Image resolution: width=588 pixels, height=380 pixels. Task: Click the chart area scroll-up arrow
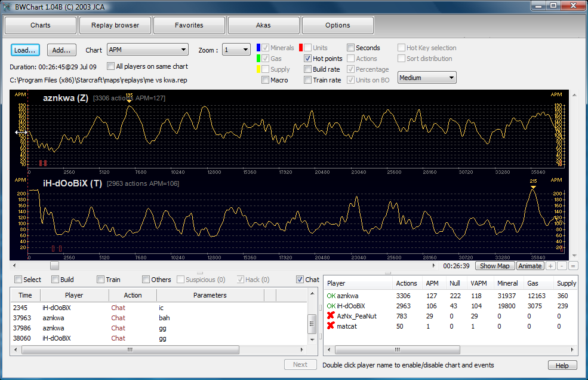(574, 95)
